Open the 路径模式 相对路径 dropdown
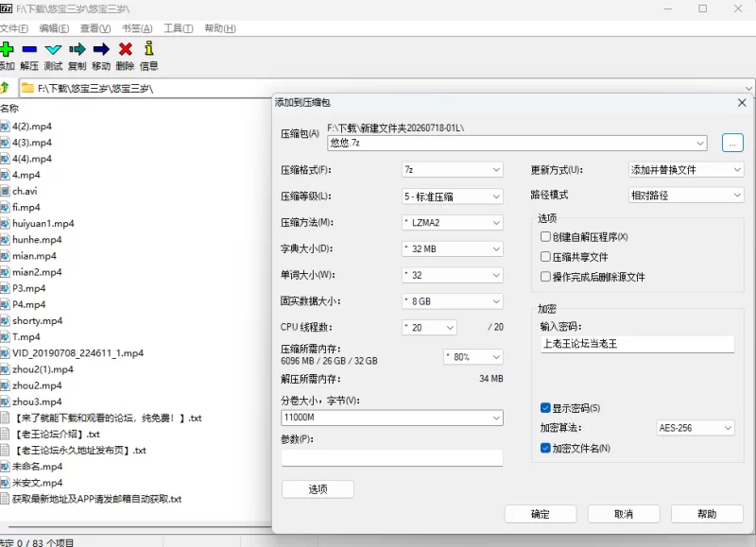 tap(686, 196)
